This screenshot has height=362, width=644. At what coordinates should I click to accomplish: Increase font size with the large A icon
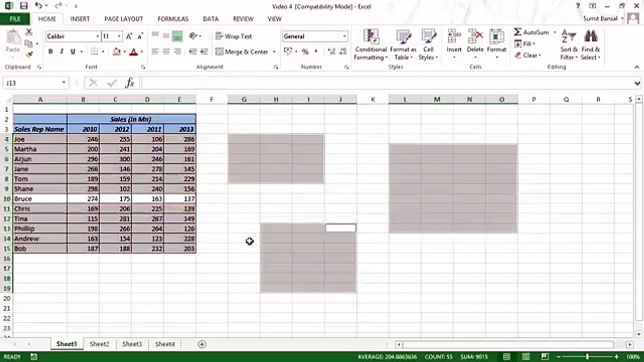[x=129, y=36]
